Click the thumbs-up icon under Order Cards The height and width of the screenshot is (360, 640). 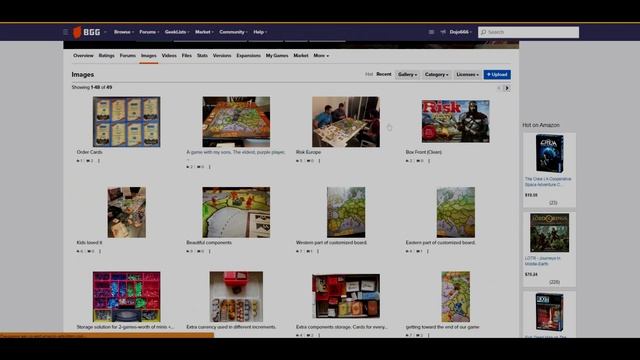tap(78, 161)
